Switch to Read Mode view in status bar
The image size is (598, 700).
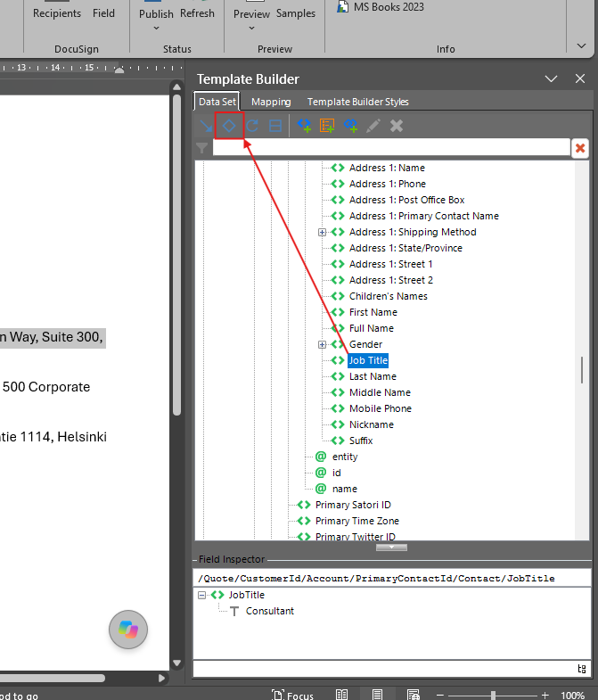click(x=342, y=695)
